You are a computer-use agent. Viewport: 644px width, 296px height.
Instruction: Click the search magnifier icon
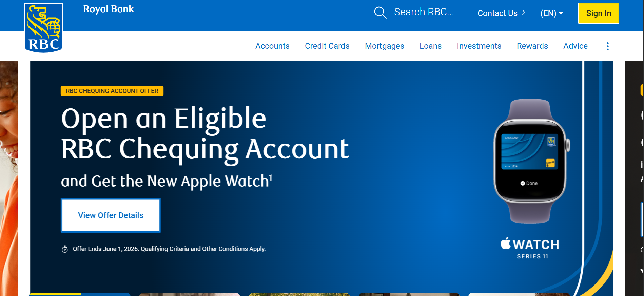[x=380, y=13]
